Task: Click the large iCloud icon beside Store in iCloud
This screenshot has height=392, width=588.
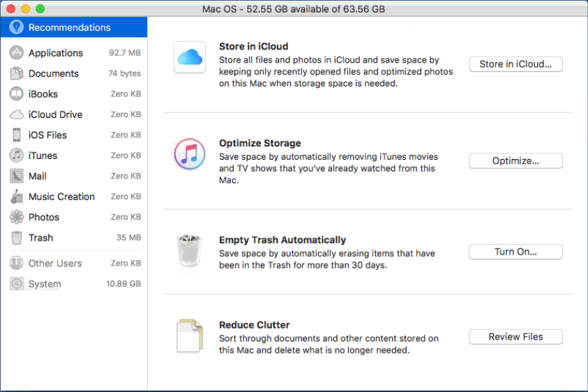Action: pos(190,57)
